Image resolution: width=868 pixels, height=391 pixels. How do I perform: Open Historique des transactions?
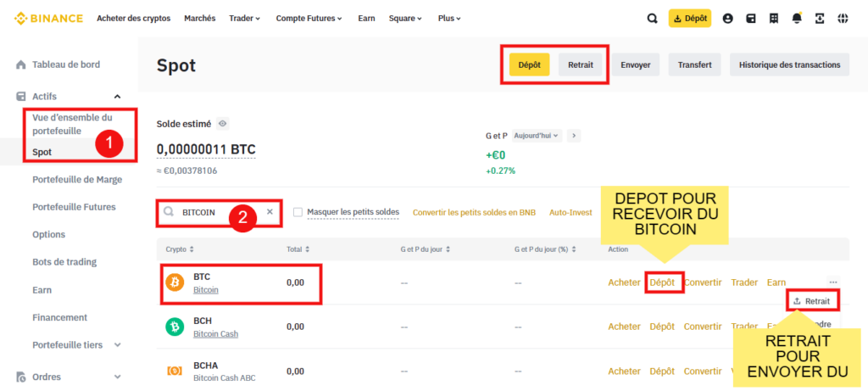click(x=789, y=64)
